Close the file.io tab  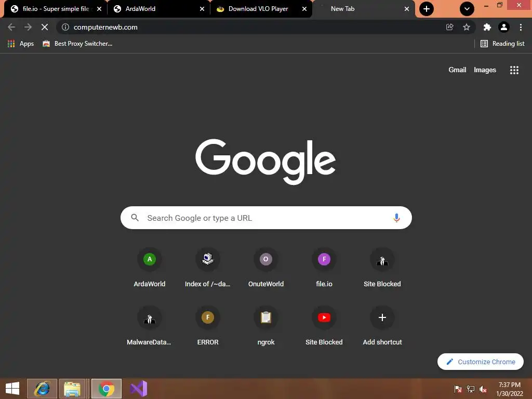[x=99, y=9]
